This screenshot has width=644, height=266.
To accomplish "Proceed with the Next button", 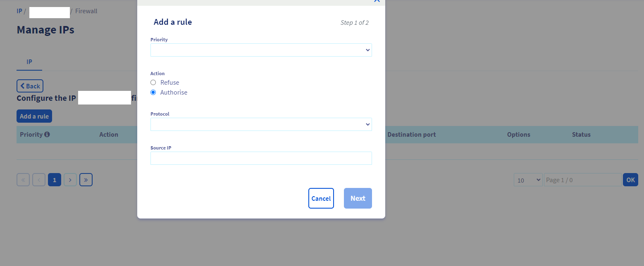I will coord(358,198).
